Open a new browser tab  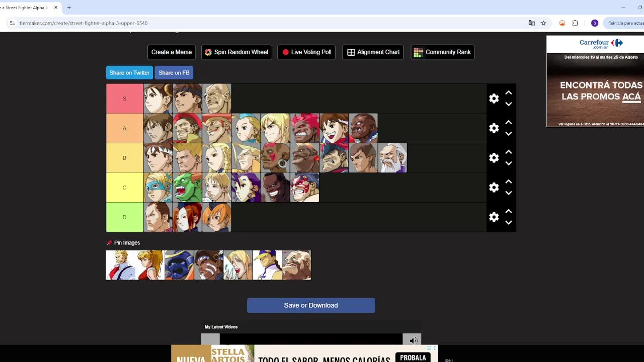click(69, 8)
